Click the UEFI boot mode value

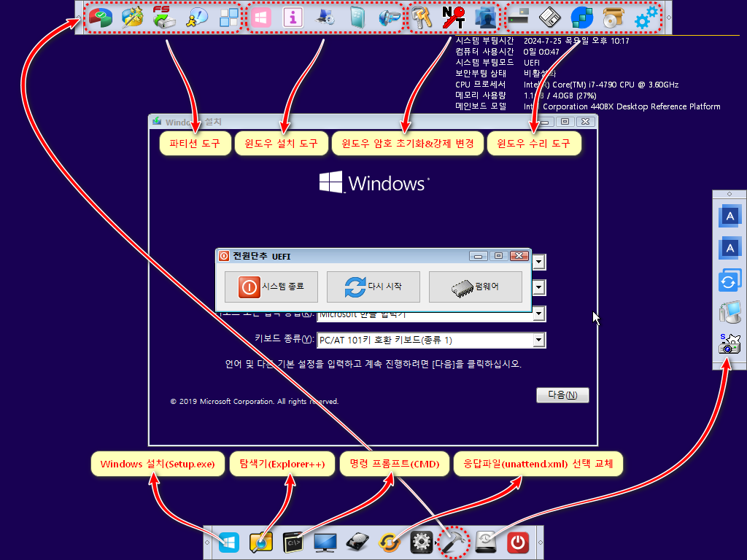pyautogui.click(x=532, y=63)
